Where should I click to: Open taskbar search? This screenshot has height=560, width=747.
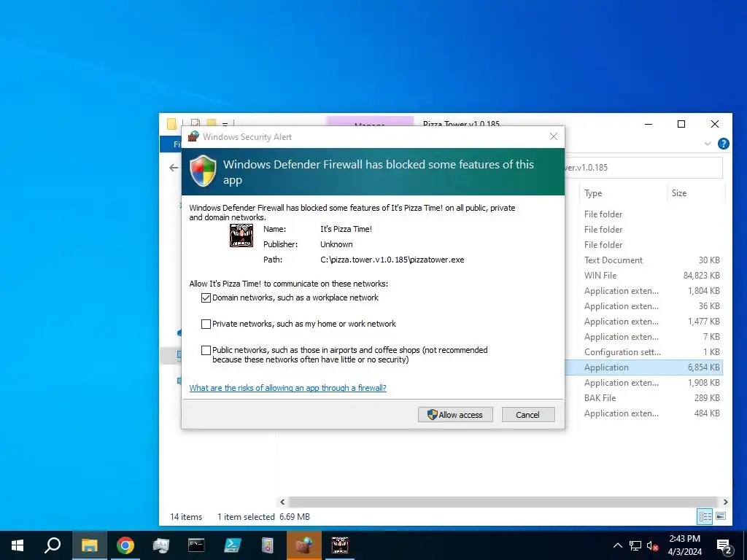click(53, 545)
